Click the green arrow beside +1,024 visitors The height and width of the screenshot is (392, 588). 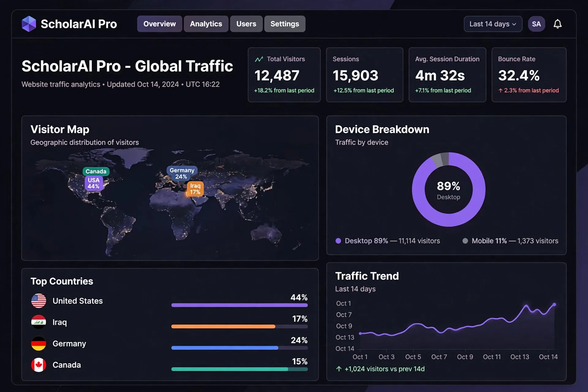click(339, 369)
